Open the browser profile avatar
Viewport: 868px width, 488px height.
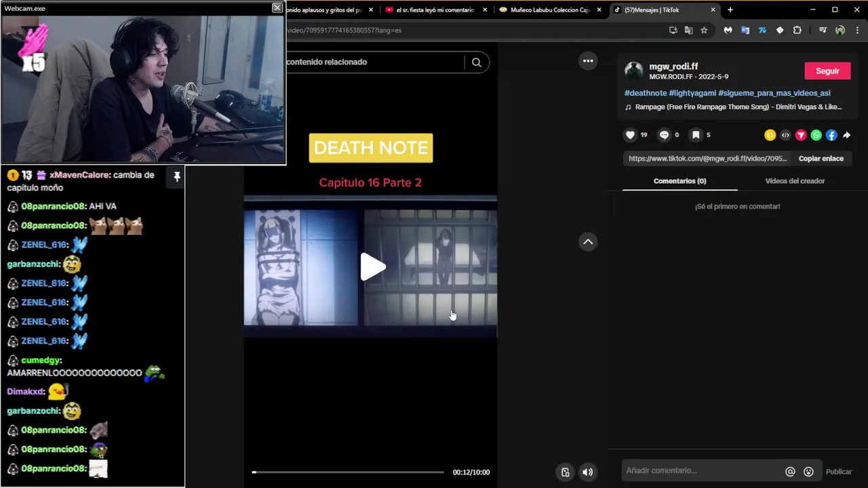click(x=840, y=30)
